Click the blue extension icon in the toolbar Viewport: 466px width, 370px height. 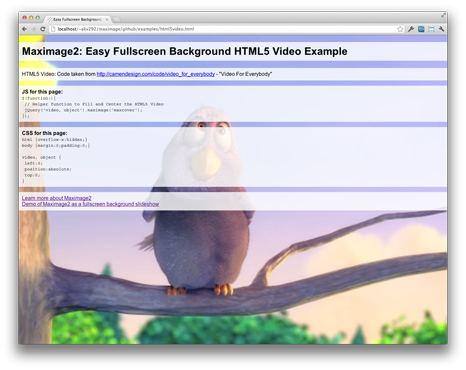421,29
